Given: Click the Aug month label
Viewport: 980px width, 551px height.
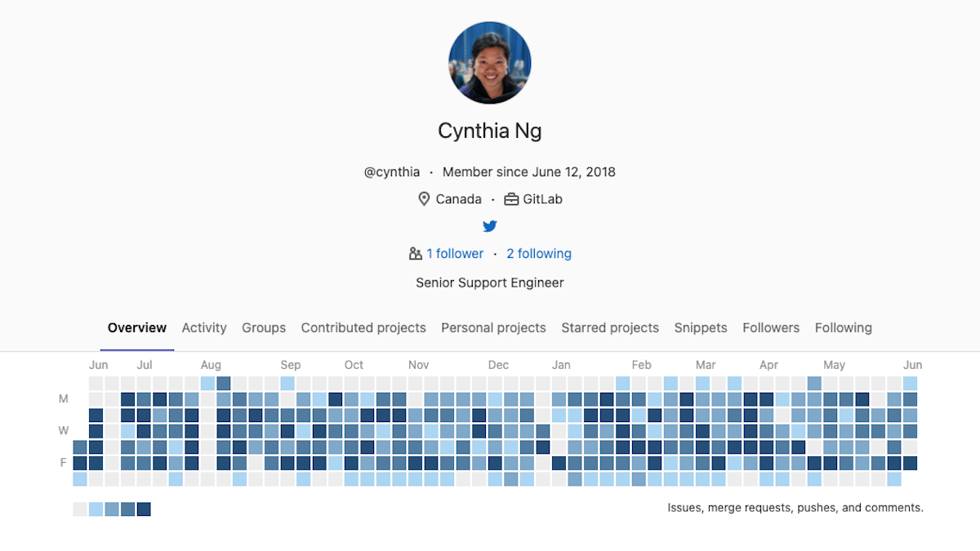Looking at the screenshot, I should tap(211, 365).
